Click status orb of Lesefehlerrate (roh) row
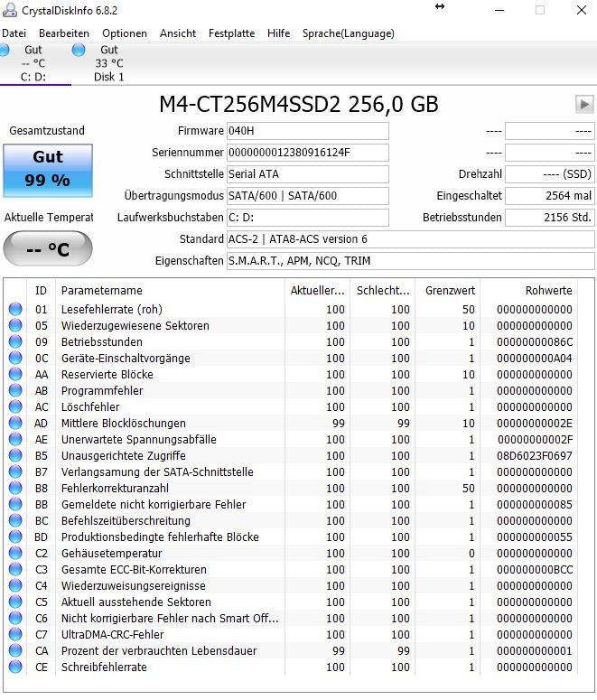Screen dimensions: 597x700 click(15, 309)
